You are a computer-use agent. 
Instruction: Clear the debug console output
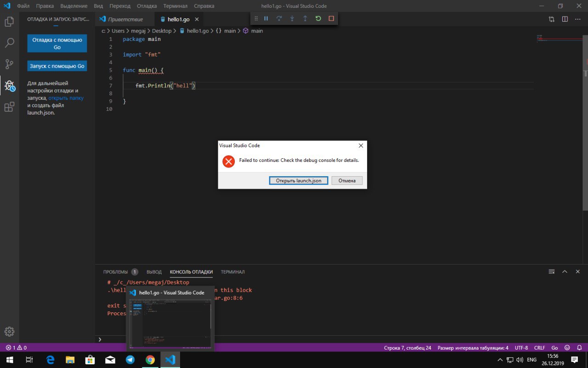(552, 272)
